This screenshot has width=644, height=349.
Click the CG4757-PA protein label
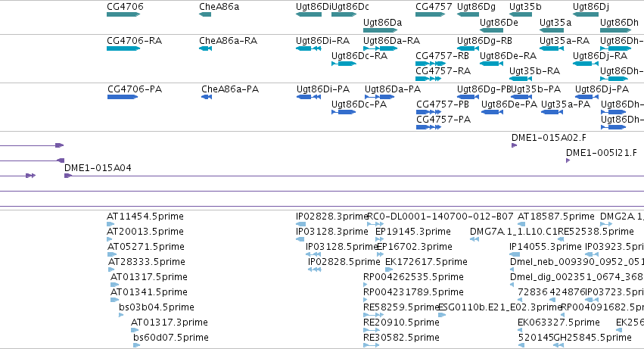tap(443, 120)
